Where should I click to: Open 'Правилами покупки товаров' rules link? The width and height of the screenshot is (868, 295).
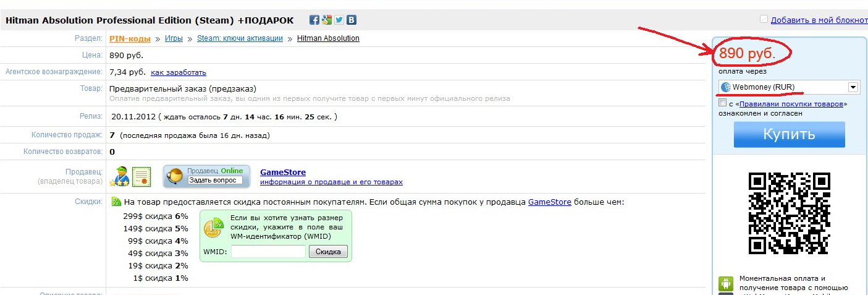[791, 104]
